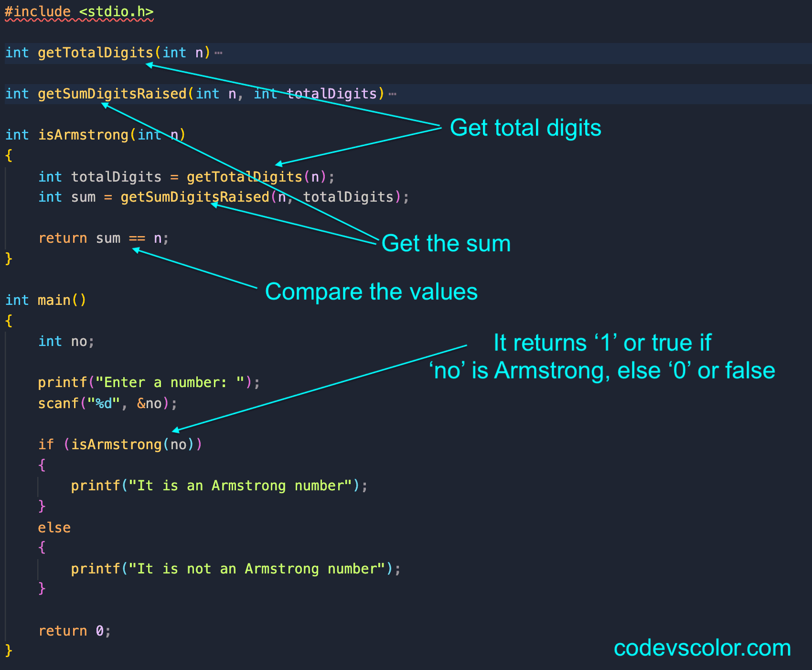Click the 'Get total digits' annotation label
The image size is (812, 670).
coord(525,128)
